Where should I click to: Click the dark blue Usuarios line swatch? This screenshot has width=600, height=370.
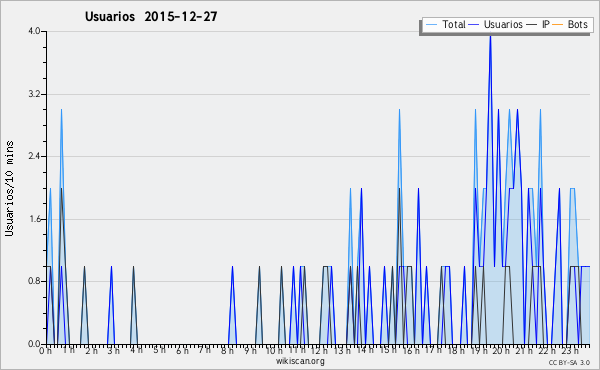(x=474, y=25)
